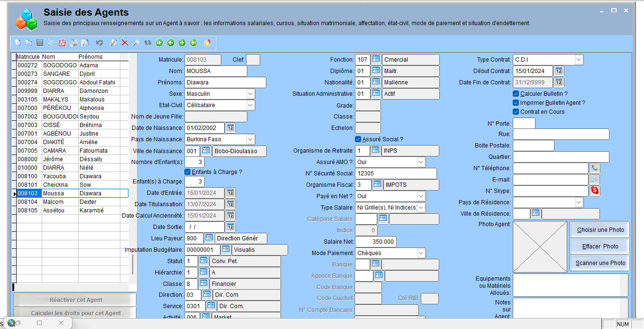Create a new agent record
The width and height of the screenshot is (644, 329).
click(18, 43)
